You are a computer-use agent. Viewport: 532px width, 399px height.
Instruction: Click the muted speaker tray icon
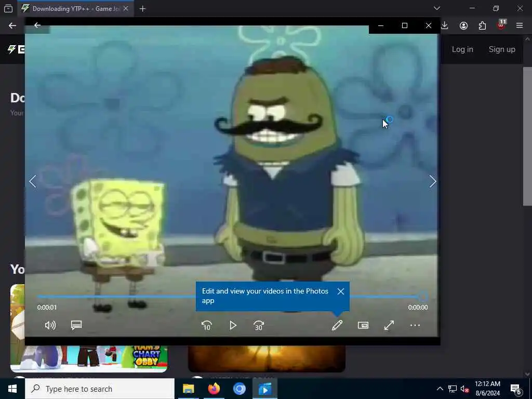pyautogui.click(x=465, y=389)
